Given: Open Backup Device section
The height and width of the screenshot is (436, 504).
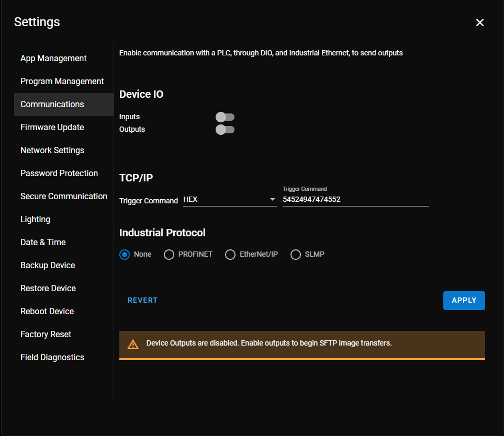Looking at the screenshot, I should (x=48, y=266).
